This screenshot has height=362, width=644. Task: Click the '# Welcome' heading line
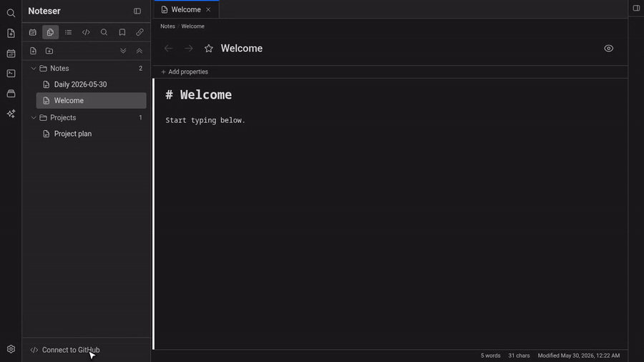click(x=198, y=95)
